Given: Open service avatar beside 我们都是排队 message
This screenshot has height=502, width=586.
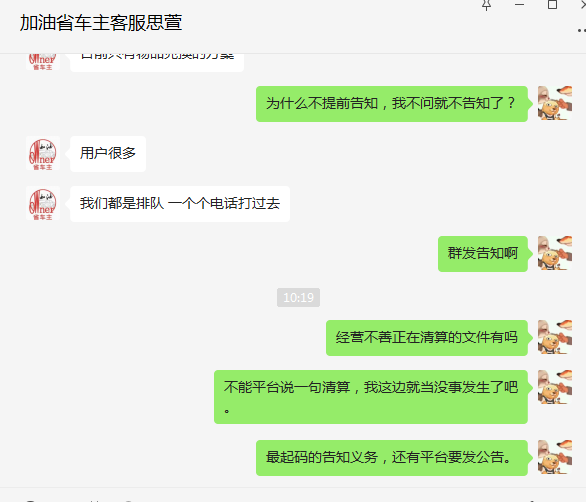Looking at the screenshot, I should point(43,204).
